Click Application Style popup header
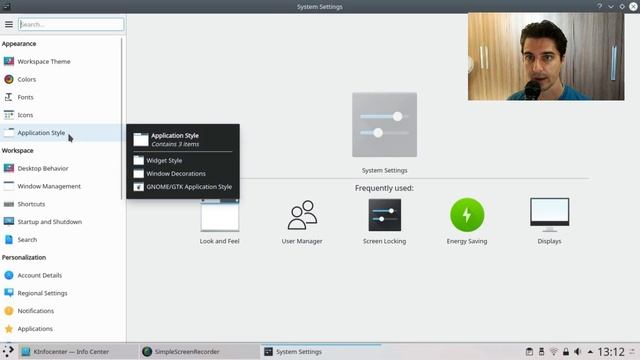 tap(182, 139)
